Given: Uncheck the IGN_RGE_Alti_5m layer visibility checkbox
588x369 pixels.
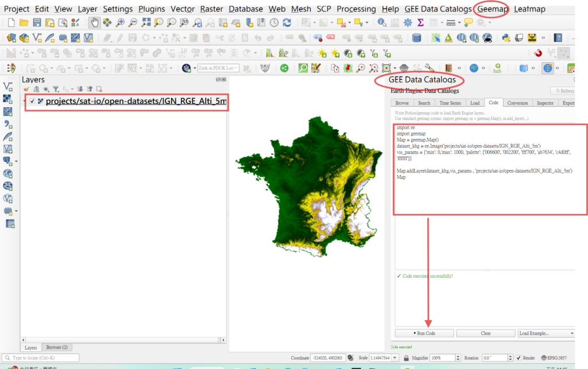Looking at the screenshot, I should pyautogui.click(x=32, y=102).
